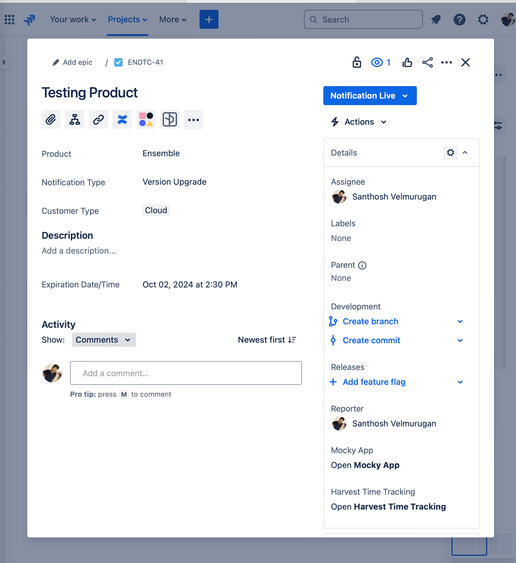Click Add a description placeholder
Image resolution: width=516 pixels, height=563 pixels.
click(79, 251)
